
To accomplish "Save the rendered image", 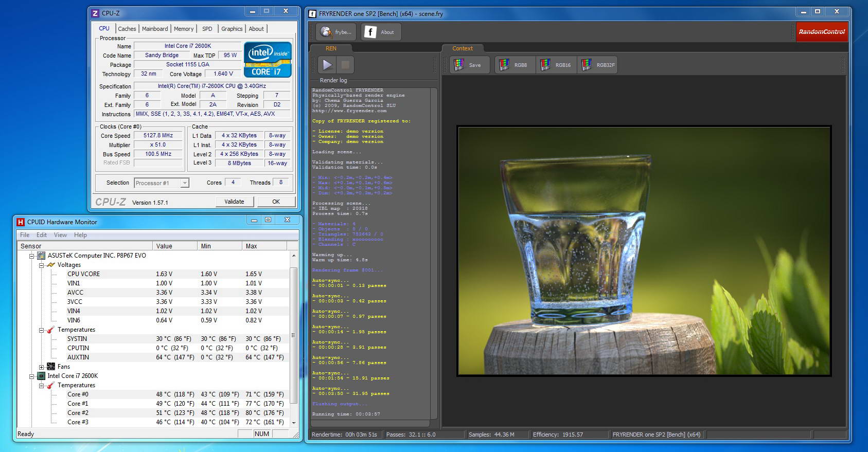I will point(468,65).
